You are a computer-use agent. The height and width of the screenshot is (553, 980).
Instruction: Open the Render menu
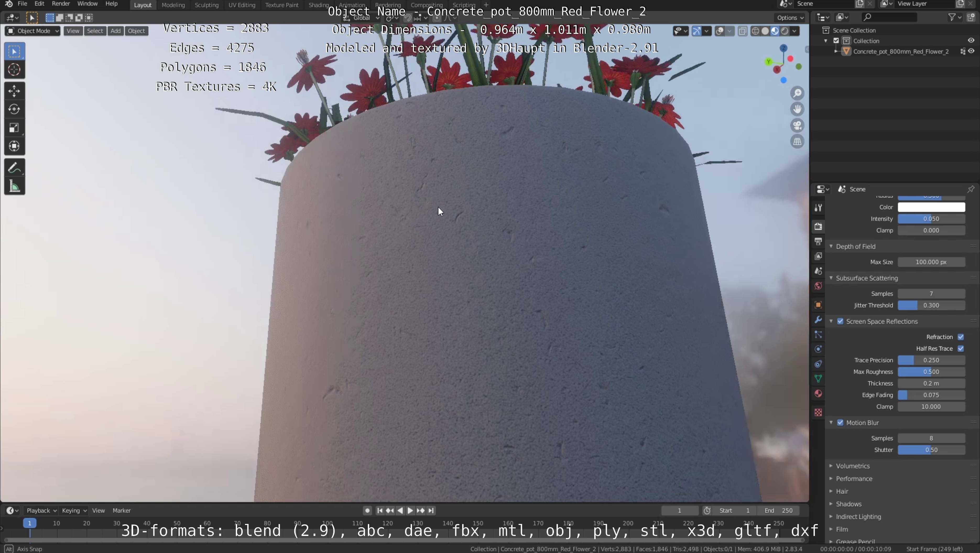tap(61, 4)
